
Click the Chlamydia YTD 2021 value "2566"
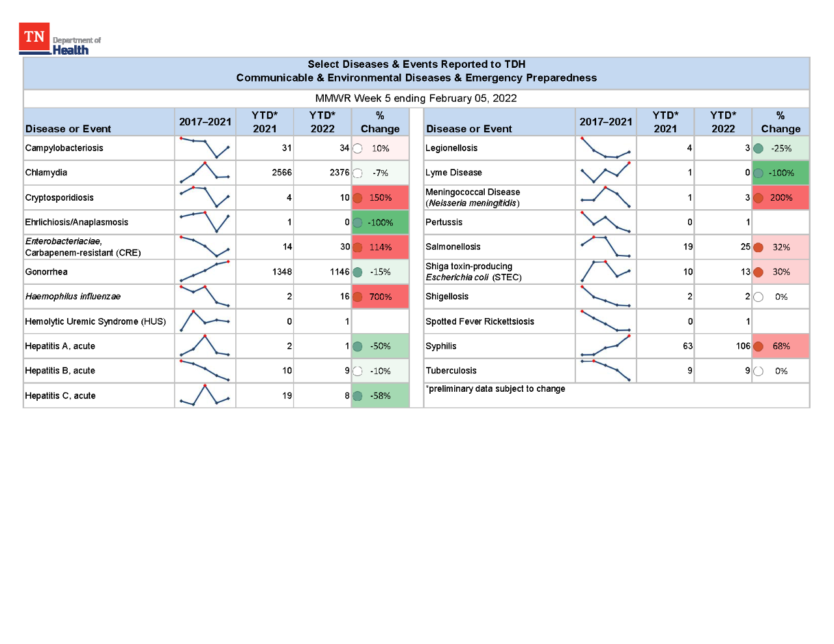pos(282,173)
